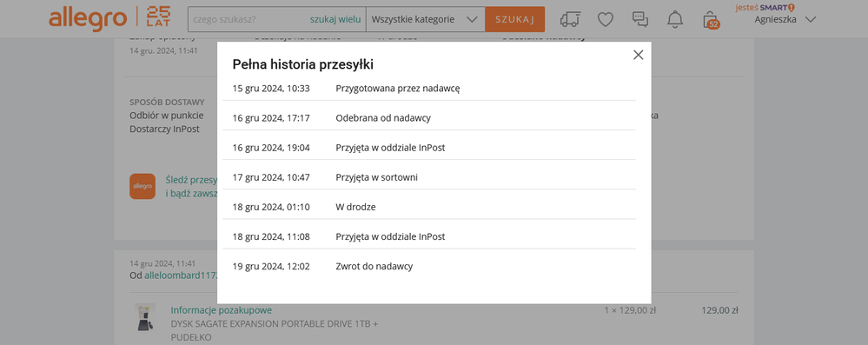This screenshot has height=345, width=868.
Task: Expand the 'Wszystkie kategorie' dropdown
Action: click(425, 19)
